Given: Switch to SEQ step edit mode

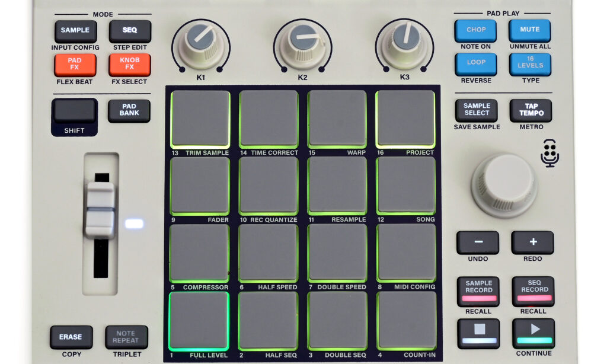Looking at the screenshot, I should [x=129, y=31].
